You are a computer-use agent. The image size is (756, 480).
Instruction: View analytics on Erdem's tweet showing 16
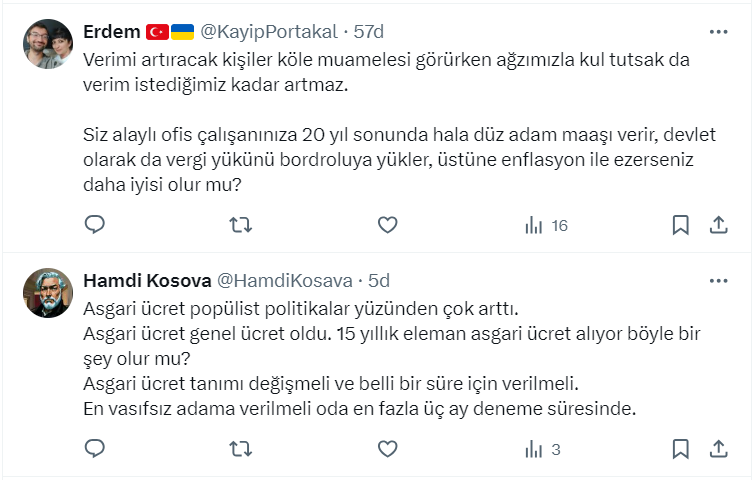545,225
